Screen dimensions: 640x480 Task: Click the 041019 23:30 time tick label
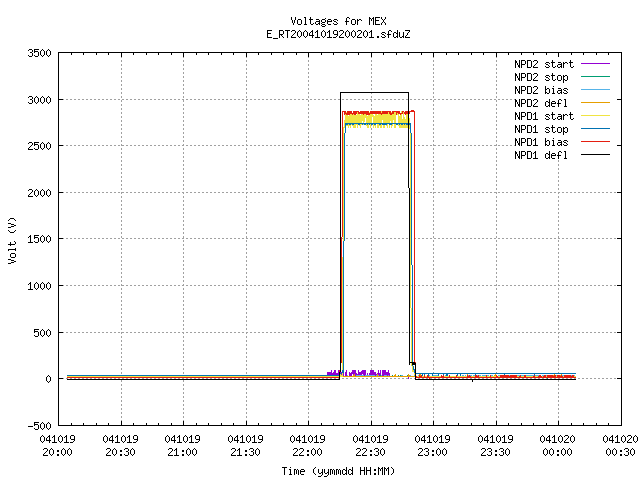tap(495, 446)
